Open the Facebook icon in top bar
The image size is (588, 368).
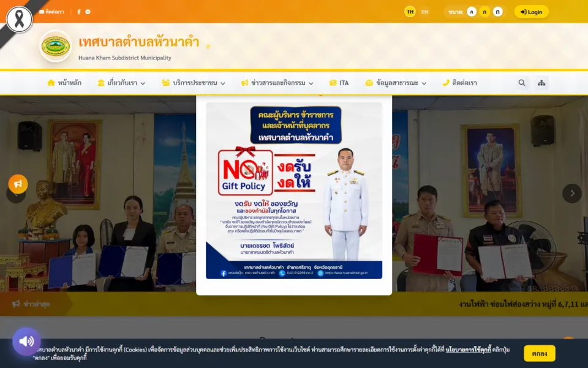[x=79, y=12]
